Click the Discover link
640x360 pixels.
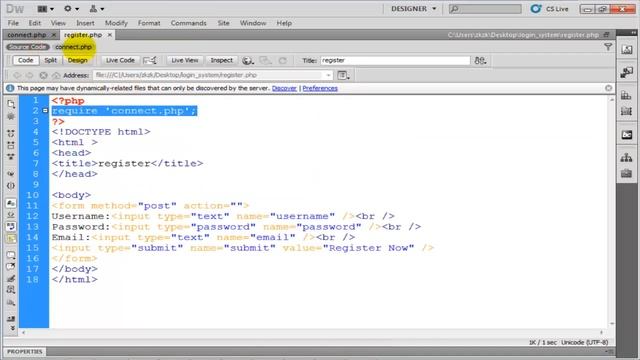tap(284, 88)
